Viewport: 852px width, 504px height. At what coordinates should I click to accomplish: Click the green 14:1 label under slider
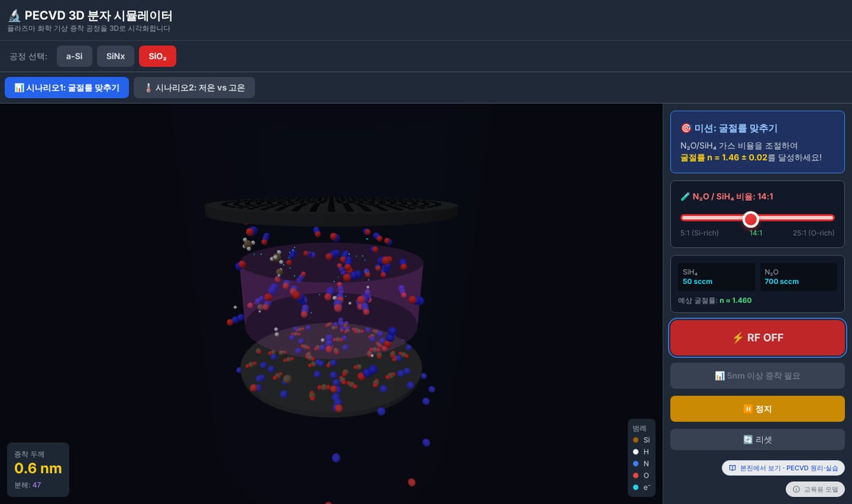click(756, 233)
